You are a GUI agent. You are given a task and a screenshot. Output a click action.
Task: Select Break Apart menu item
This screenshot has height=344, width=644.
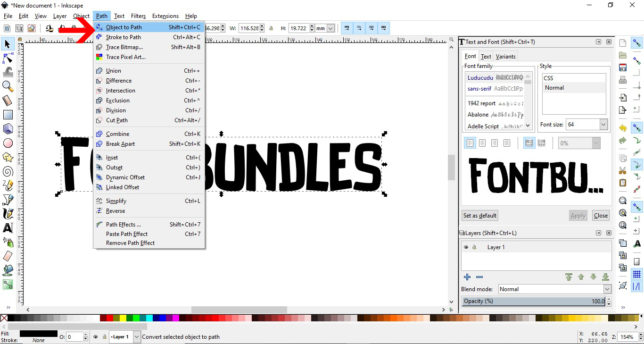click(x=149, y=144)
